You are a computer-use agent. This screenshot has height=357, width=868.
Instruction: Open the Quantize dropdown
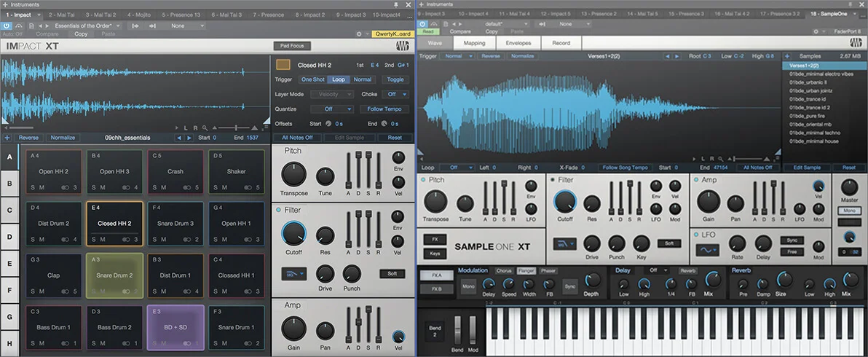(331, 109)
